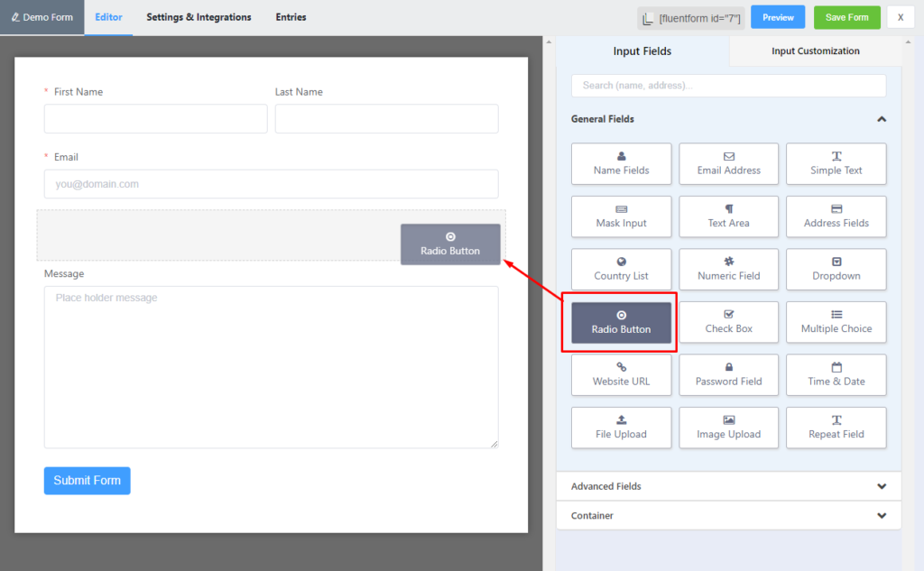Add a Mask Input field

click(x=621, y=216)
